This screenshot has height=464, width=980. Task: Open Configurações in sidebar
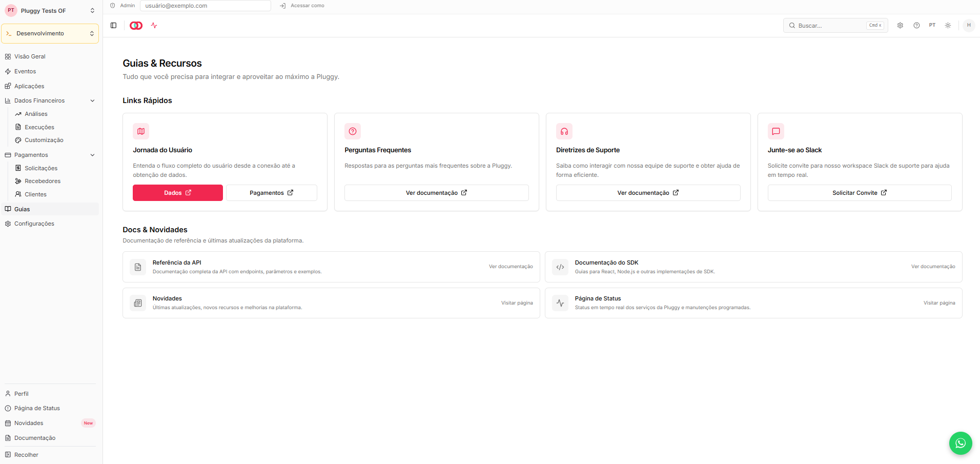pyautogui.click(x=50, y=224)
